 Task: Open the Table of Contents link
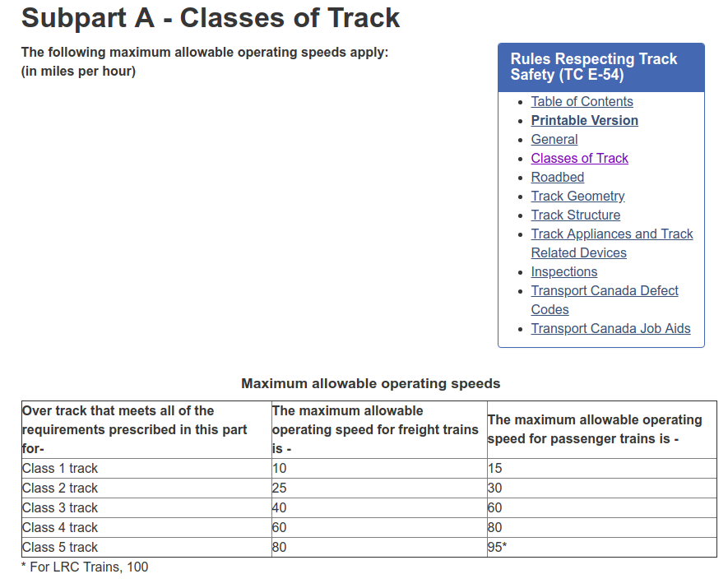(x=582, y=102)
